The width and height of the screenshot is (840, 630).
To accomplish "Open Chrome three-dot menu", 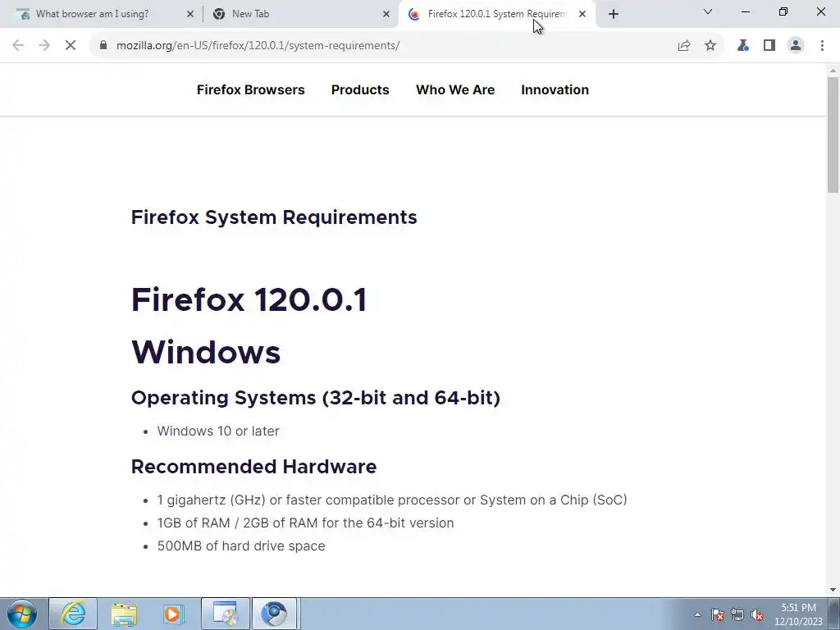I will pos(822,46).
